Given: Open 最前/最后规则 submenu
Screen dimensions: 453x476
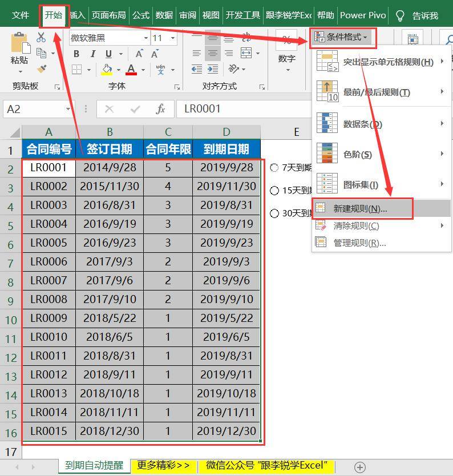Looking at the screenshot, I should [381, 92].
